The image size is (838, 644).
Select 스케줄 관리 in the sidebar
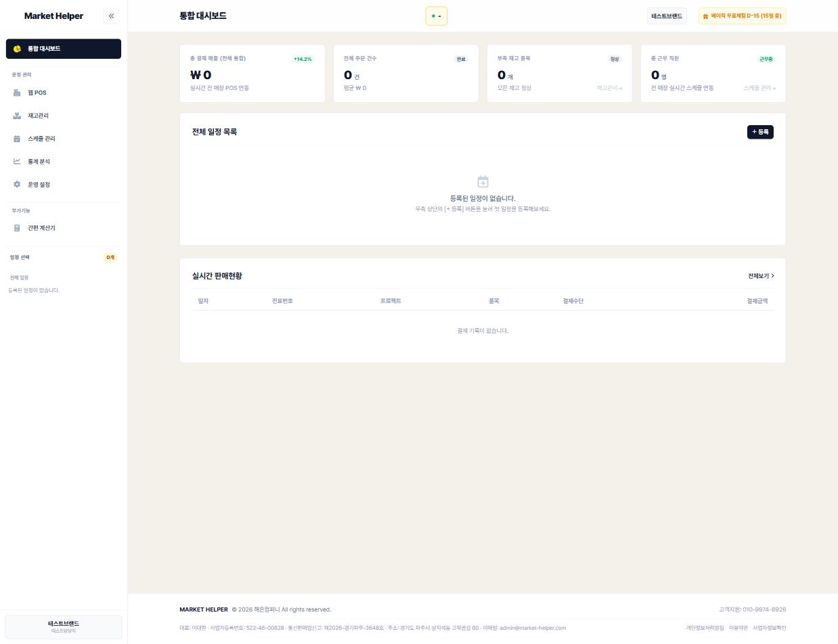[x=64, y=139]
